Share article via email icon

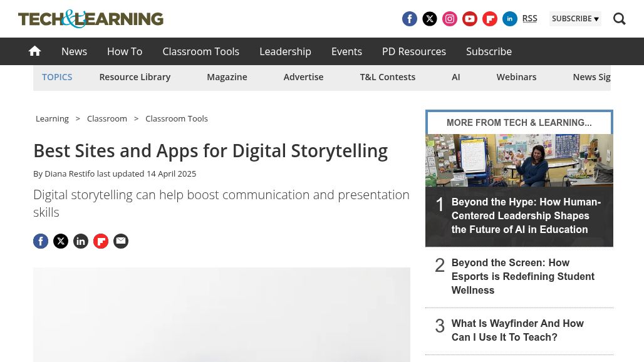click(x=121, y=241)
